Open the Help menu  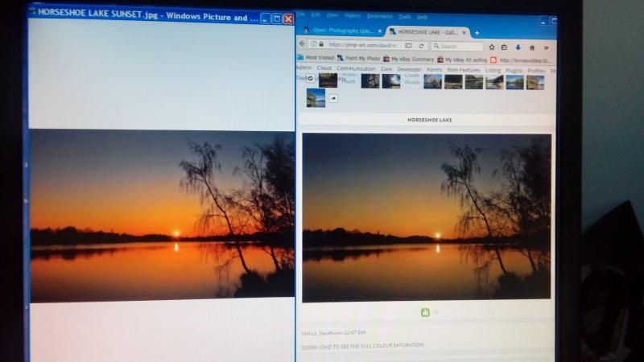[x=422, y=17]
